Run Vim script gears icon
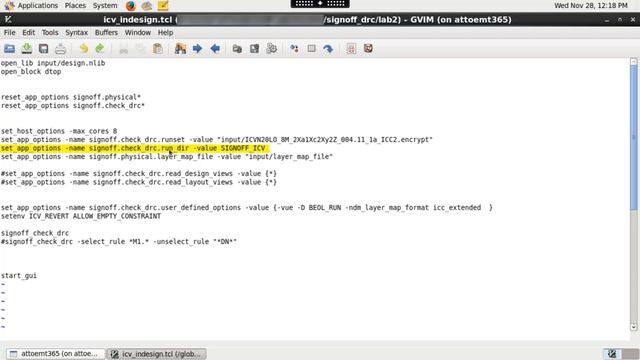Screen dimensions: 640x360 point(271,49)
